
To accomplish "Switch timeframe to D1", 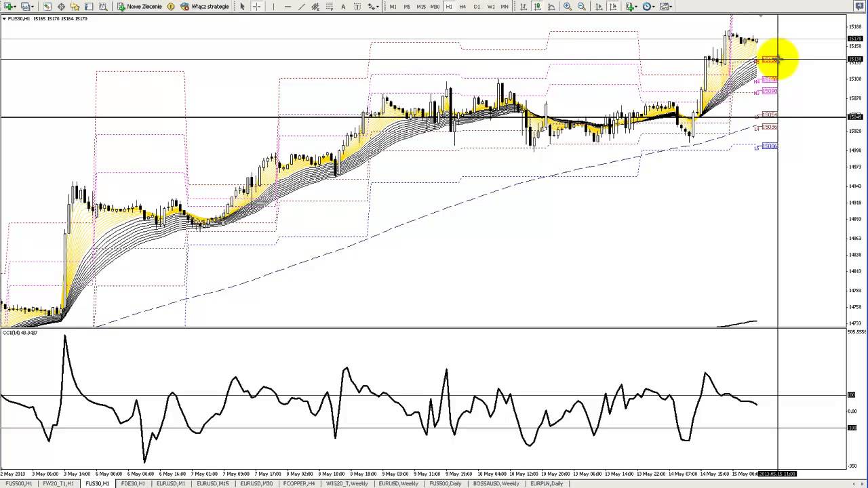I will (x=477, y=6).
